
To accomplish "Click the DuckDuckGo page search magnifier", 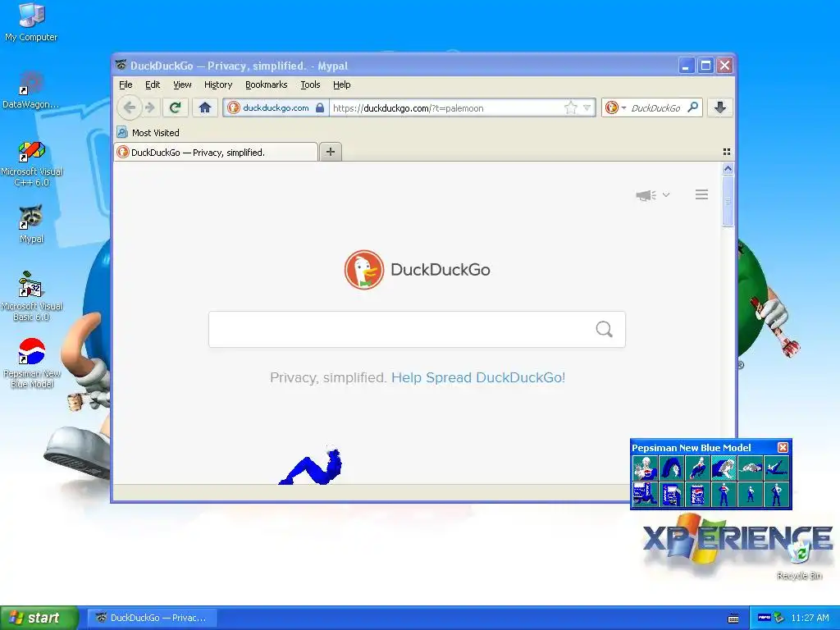I will pyautogui.click(x=604, y=329).
